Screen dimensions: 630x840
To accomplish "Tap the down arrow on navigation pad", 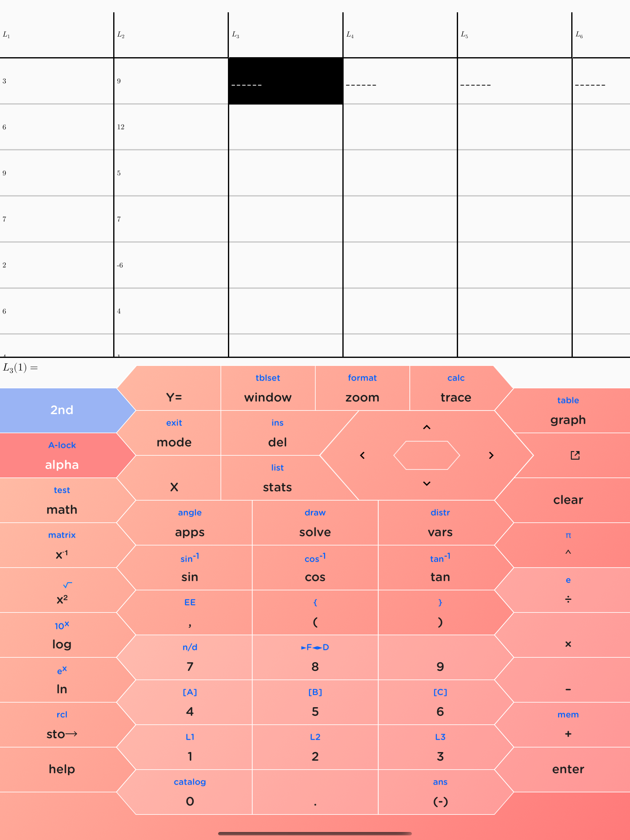I will click(x=427, y=483).
